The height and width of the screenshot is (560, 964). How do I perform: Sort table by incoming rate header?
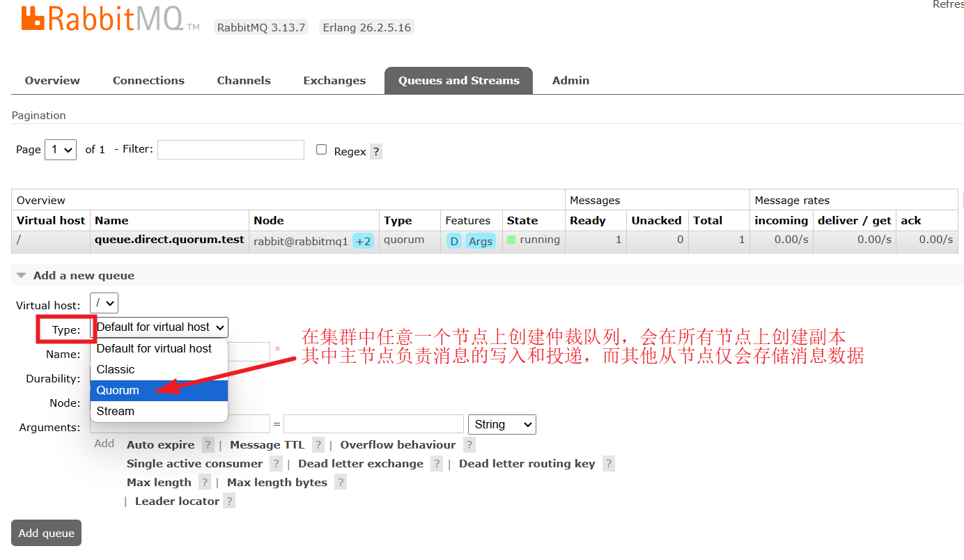coord(782,220)
